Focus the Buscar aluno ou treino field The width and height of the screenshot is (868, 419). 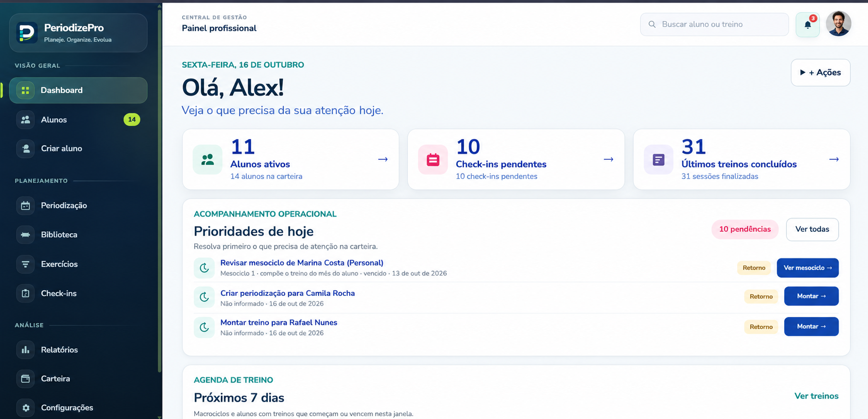click(x=714, y=25)
